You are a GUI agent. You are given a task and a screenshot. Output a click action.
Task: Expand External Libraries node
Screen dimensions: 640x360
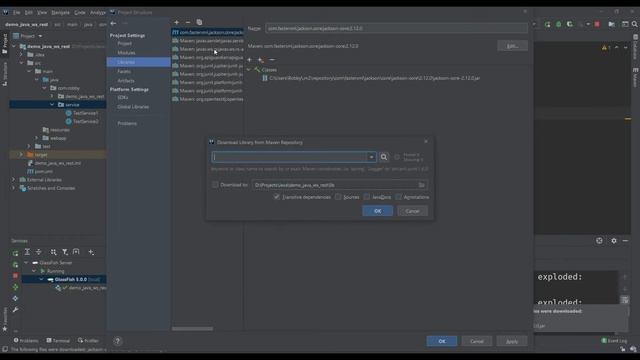[x=13, y=180]
